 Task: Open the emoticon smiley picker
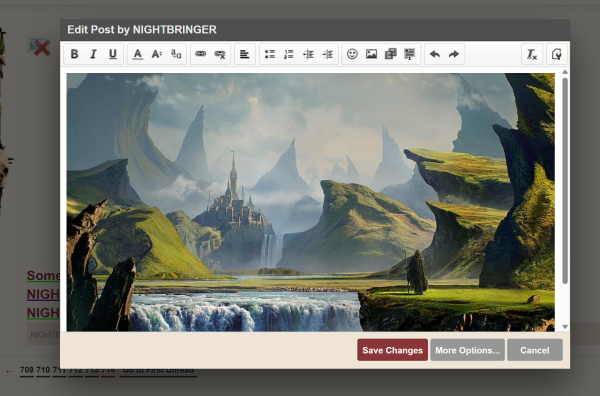coord(352,54)
